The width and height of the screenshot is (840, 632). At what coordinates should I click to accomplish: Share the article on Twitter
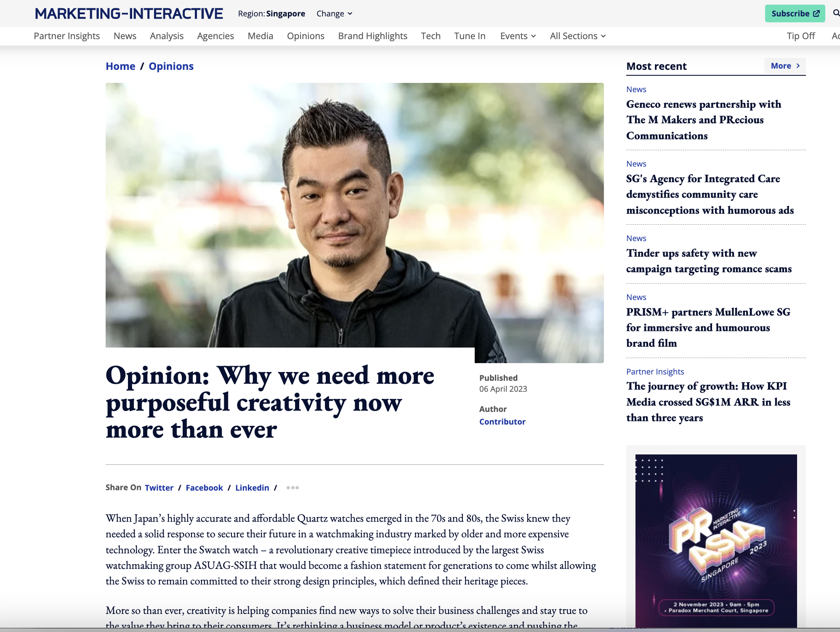[159, 488]
